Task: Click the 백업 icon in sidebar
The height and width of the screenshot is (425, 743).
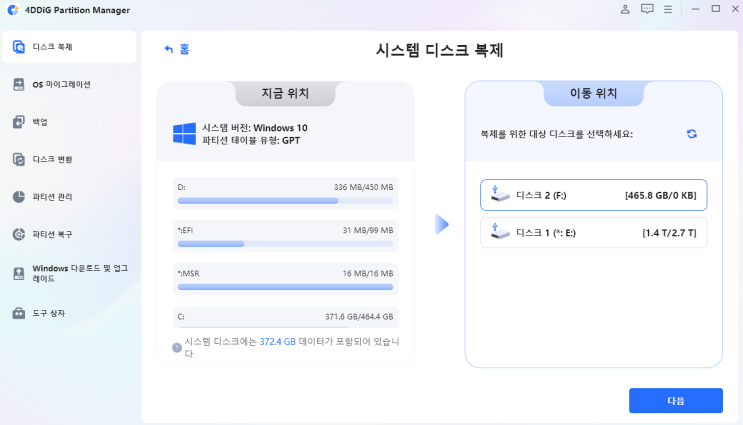Action: click(19, 122)
